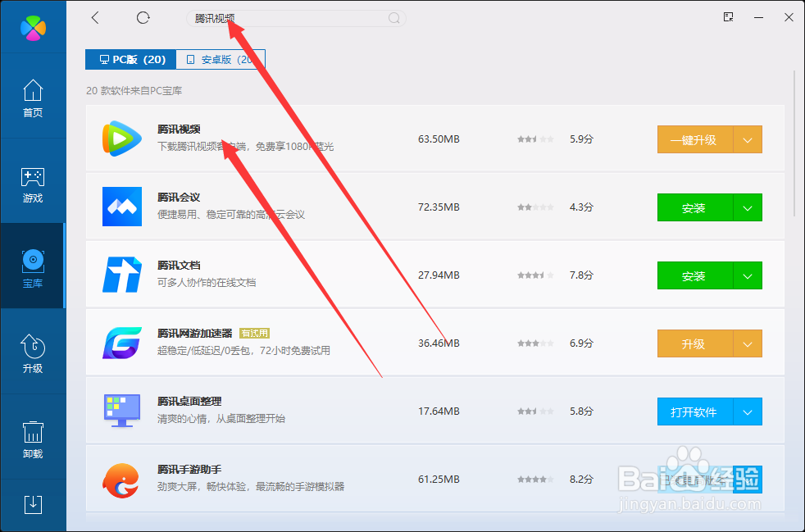Switch to the 安卓版 tab
The height and width of the screenshot is (532, 805).
pyautogui.click(x=221, y=60)
